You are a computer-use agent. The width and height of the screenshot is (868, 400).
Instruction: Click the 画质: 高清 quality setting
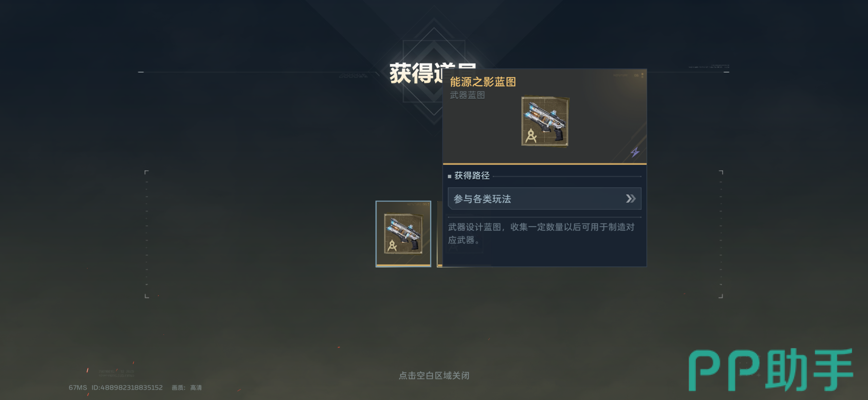187,387
